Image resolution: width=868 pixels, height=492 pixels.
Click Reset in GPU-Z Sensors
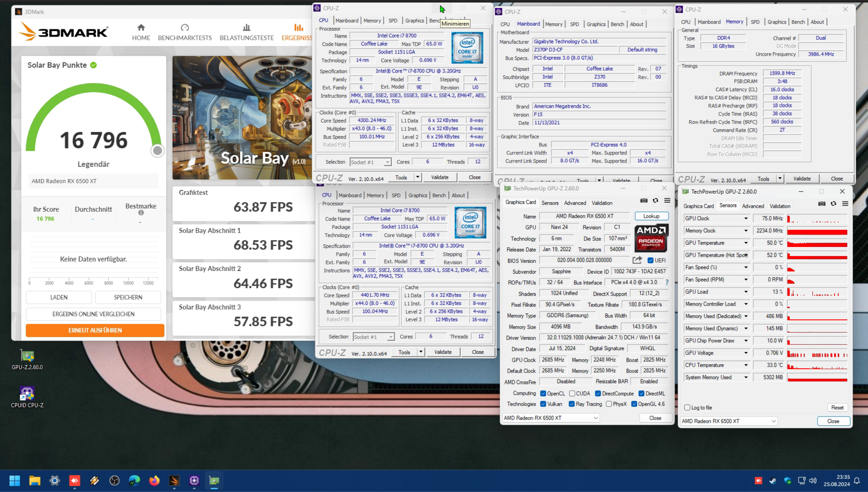pos(837,408)
